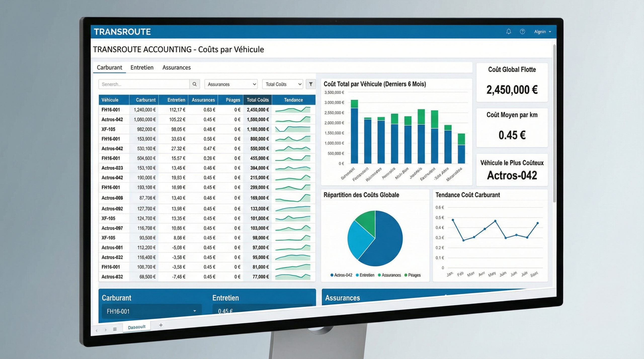
Task: Switch to the Assurances tab
Action: pos(176,67)
